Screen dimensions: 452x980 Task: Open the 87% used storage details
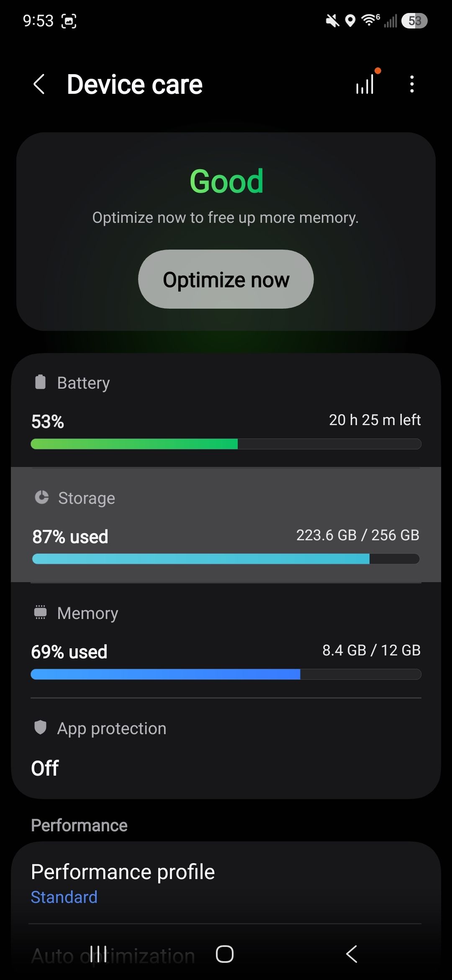pos(226,525)
